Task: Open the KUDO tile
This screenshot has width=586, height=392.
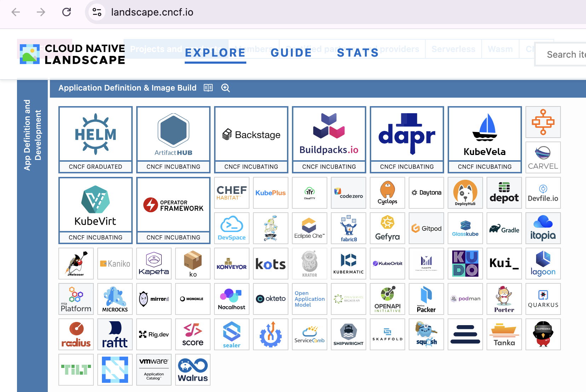Action: [x=465, y=264]
